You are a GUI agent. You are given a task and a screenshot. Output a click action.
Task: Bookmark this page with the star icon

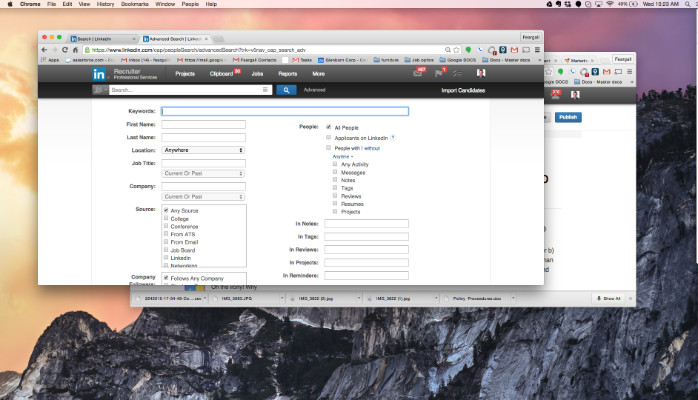point(456,50)
